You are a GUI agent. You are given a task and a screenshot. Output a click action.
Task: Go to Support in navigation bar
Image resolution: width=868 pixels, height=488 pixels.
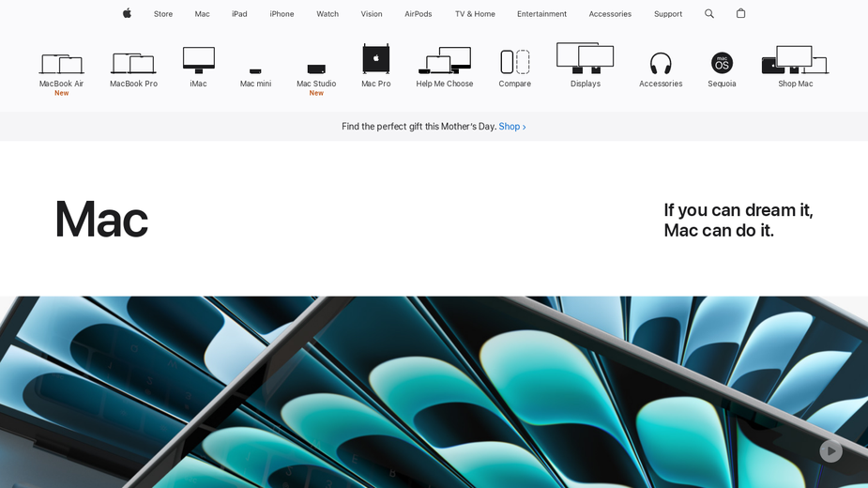667,14
